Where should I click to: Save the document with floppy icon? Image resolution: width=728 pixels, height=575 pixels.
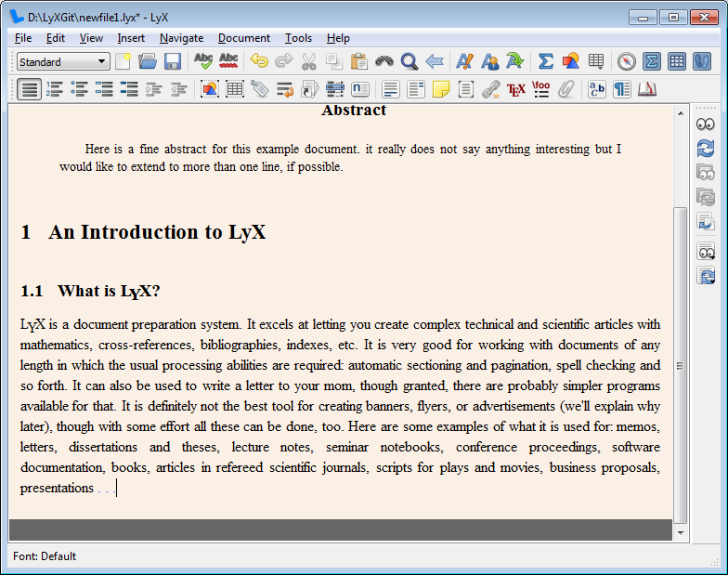click(173, 61)
